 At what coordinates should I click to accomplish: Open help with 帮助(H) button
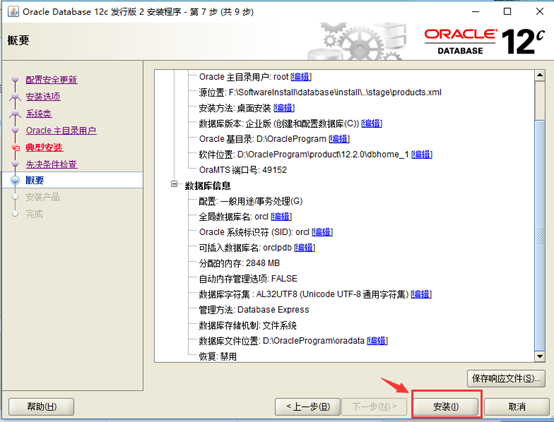[41, 407]
